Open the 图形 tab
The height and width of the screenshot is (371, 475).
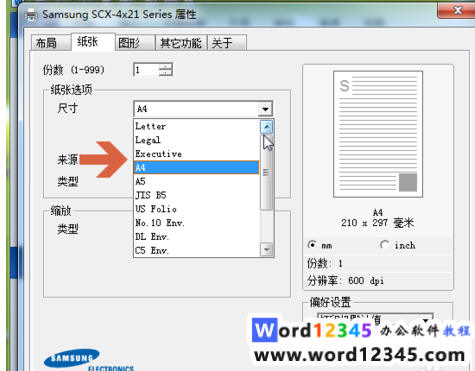pyautogui.click(x=135, y=43)
